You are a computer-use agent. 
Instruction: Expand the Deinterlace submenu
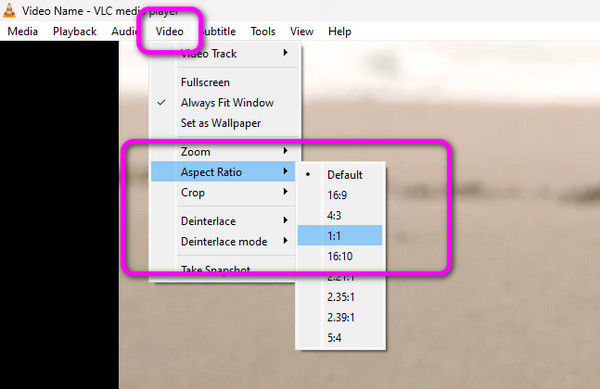(x=223, y=221)
